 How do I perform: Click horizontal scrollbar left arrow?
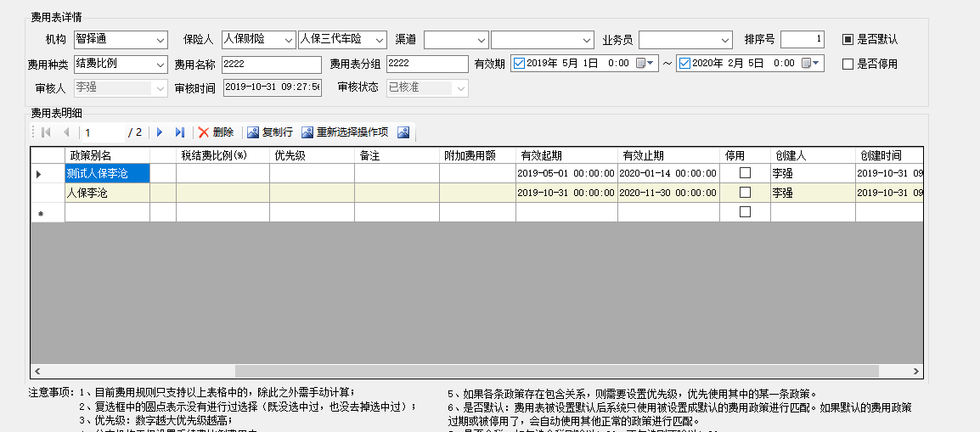(37, 371)
